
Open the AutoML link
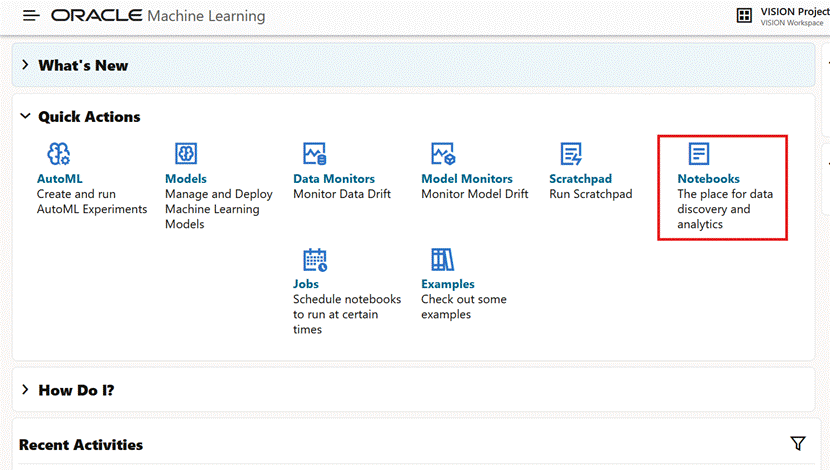click(x=60, y=179)
